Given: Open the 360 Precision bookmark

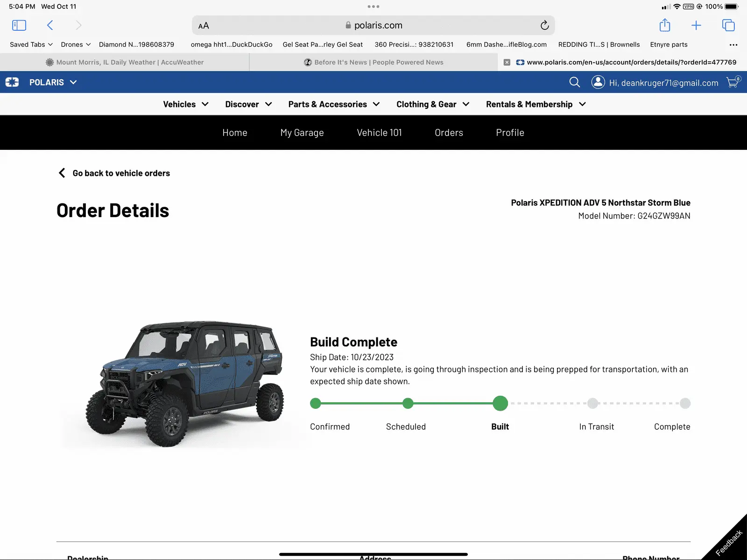Looking at the screenshot, I should 414,44.
